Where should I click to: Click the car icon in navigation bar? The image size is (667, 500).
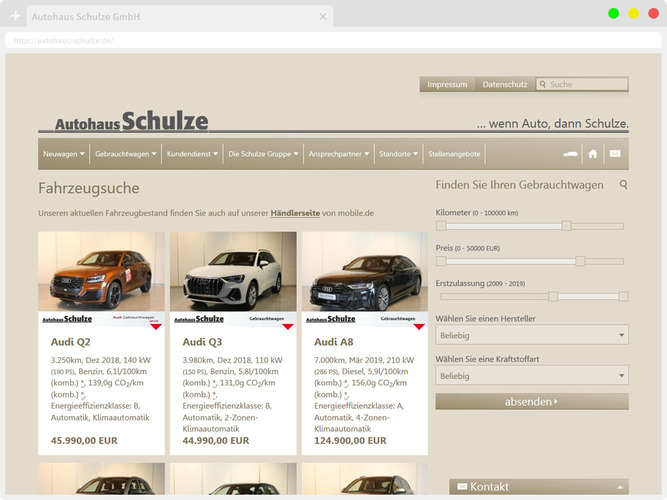tap(571, 154)
